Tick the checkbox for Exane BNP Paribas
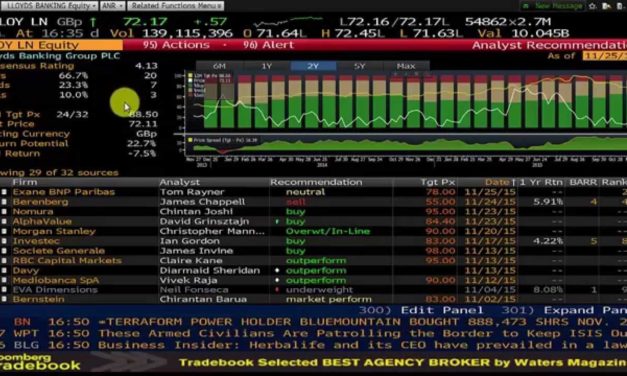This screenshot has width=627, height=376. coord(4,192)
